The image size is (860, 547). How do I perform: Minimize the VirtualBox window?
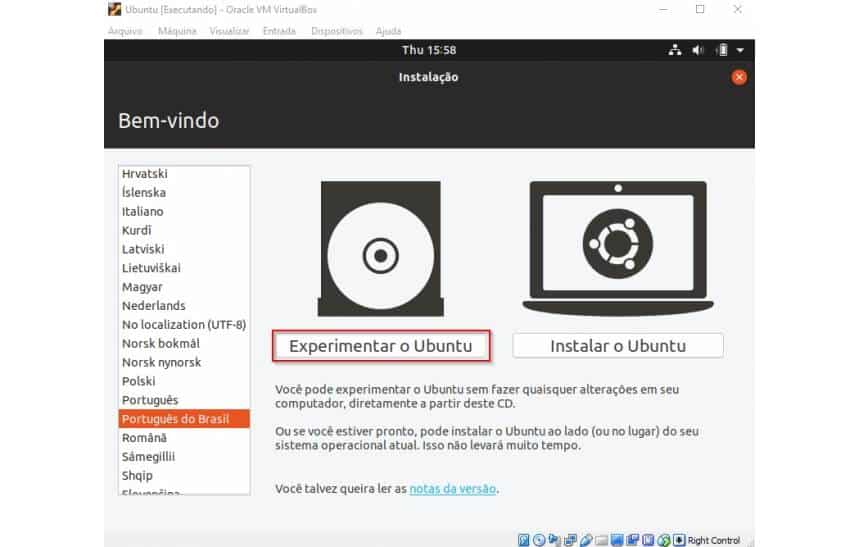663,9
